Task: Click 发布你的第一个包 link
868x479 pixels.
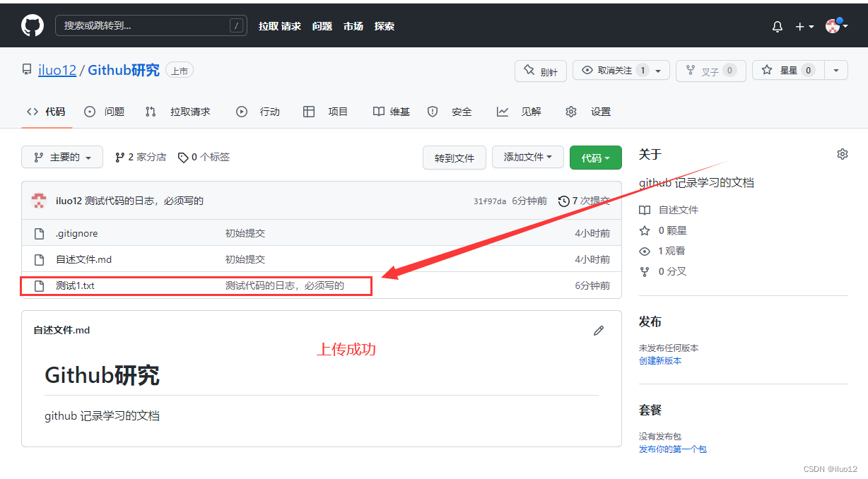Action: 673,449
